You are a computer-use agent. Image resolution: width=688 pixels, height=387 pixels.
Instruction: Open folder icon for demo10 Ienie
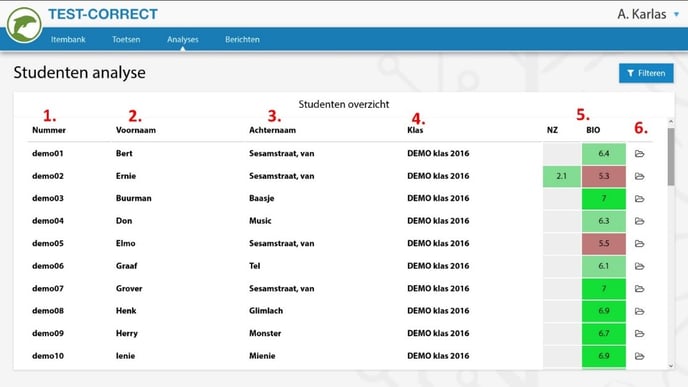coord(639,356)
